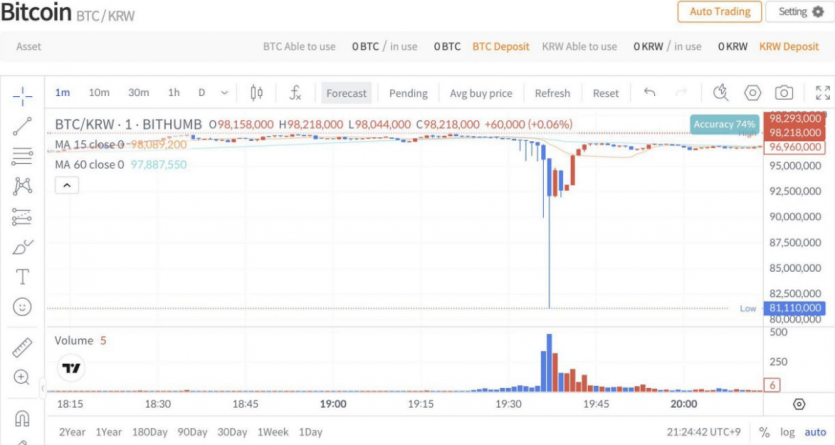Set range to 1Day
835x445 pixels.
310,432
